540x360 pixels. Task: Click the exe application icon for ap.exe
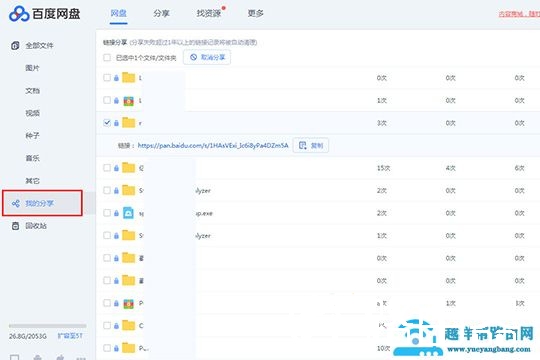(128, 213)
